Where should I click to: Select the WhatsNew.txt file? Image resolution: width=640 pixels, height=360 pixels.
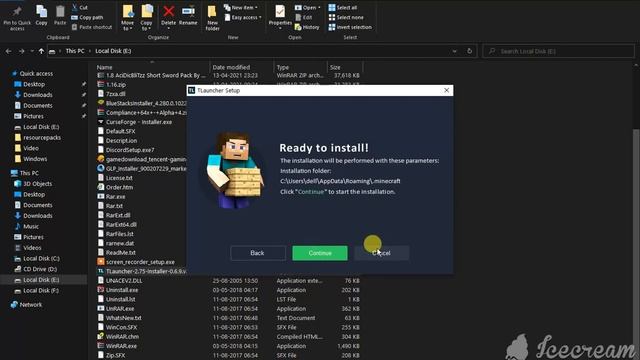pos(123,318)
